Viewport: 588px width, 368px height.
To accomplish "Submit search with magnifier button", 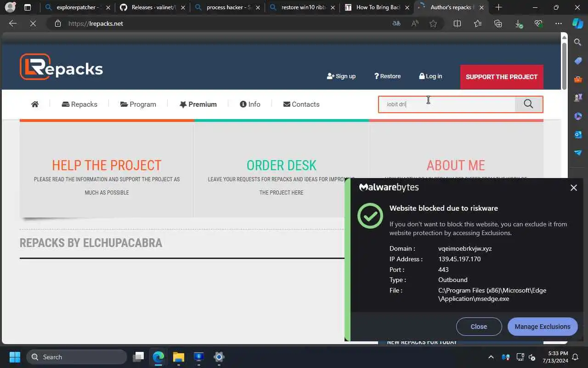I will pos(528,104).
